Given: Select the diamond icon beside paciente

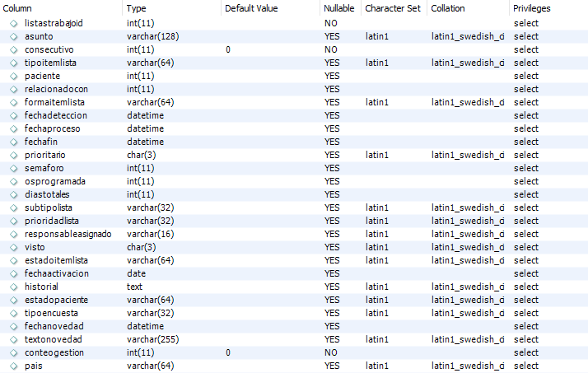Looking at the screenshot, I should (14, 76).
